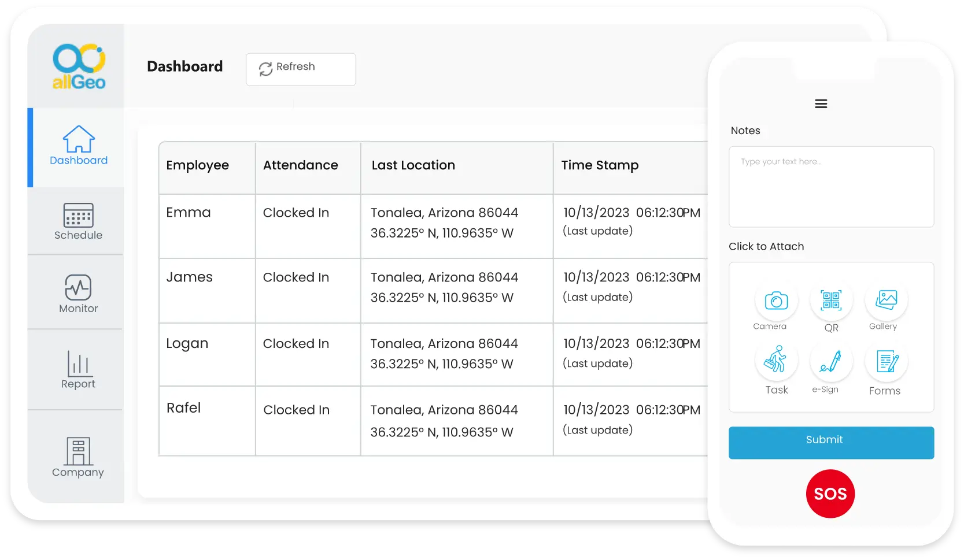Viewport: 975px width, 560px height.
Task: Open the QR code attachment option
Action: (x=830, y=301)
